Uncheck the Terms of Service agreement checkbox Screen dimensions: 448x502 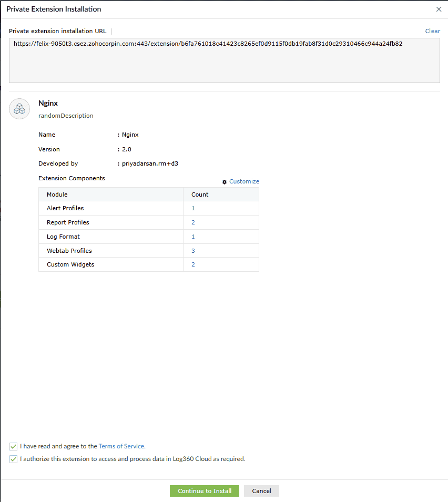(14, 446)
